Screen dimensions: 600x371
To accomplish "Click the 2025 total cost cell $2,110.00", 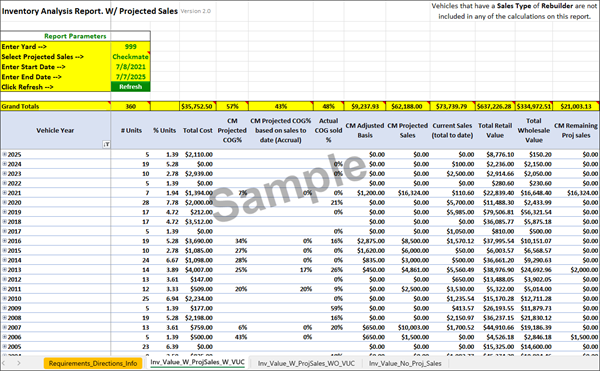I will click(199, 155).
